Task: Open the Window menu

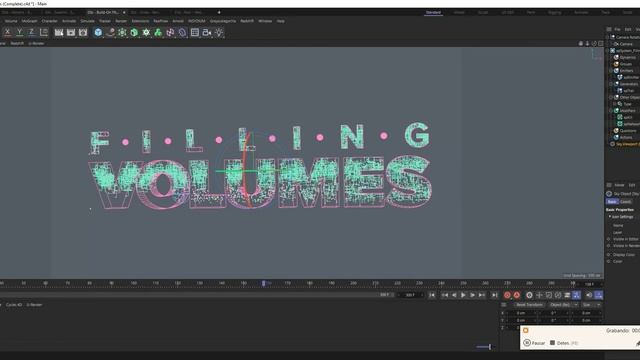Action: (x=265, y=21)
